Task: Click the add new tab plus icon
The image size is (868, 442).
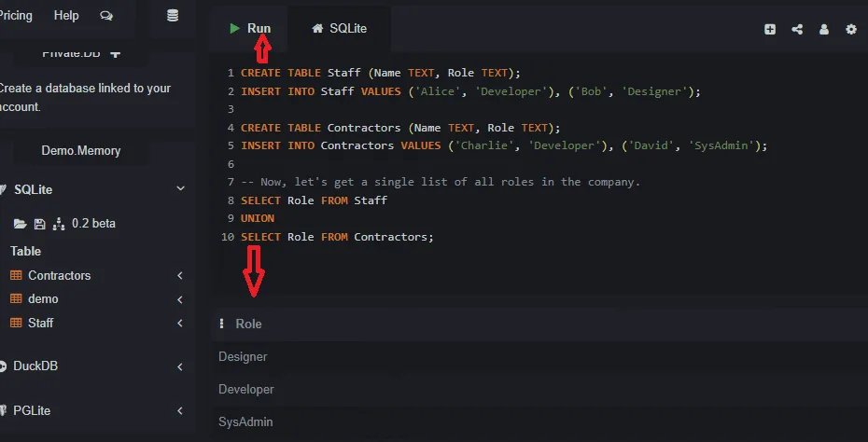Action: [x=770, y=29]
